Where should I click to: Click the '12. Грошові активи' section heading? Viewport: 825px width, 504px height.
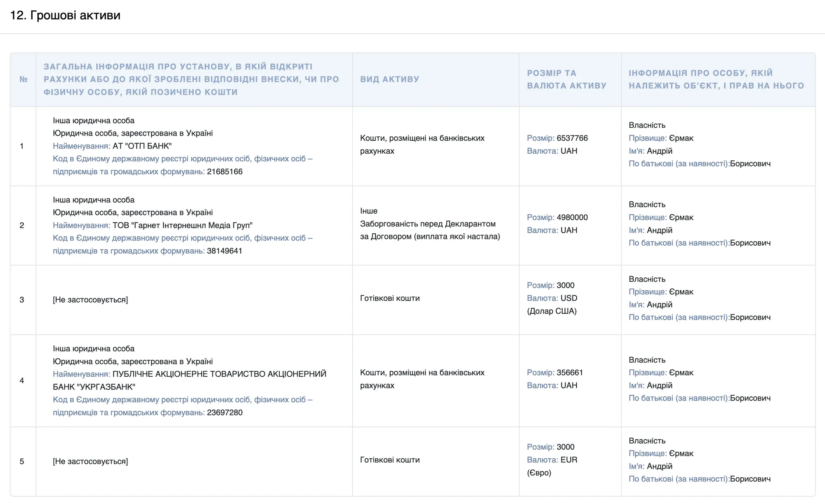[x=65, y=15]
